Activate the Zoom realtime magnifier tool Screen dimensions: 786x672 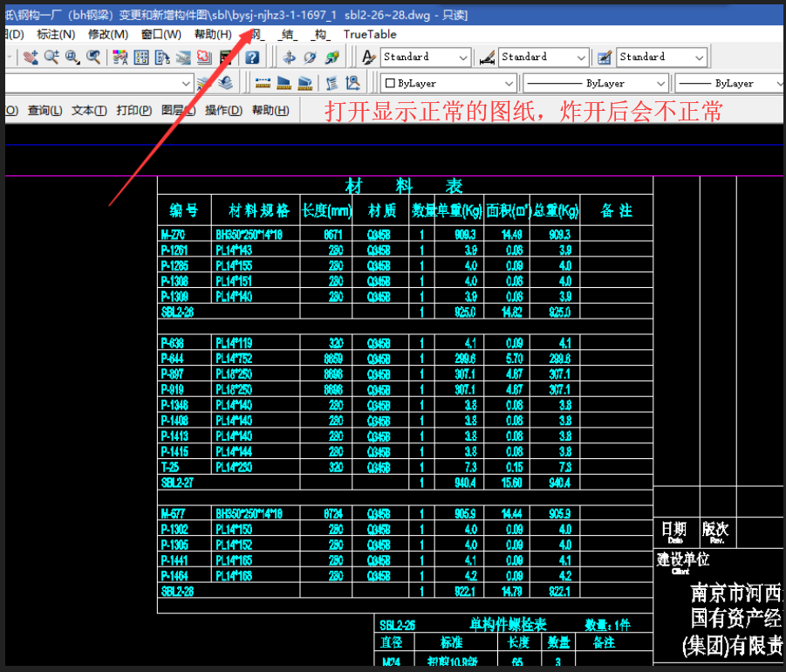(x=51, y=58)
